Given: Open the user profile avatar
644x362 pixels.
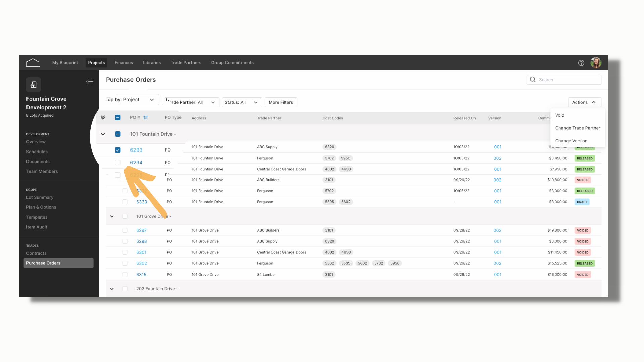Looking at the screenshot, I should [x=596, y=63].
